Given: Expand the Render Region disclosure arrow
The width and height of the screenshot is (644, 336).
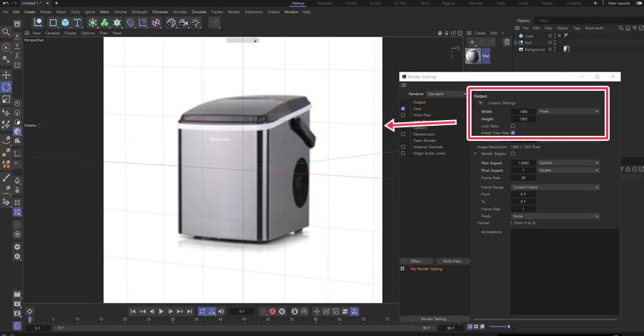Looking at the screenshot, I should (x=476, y=154).
